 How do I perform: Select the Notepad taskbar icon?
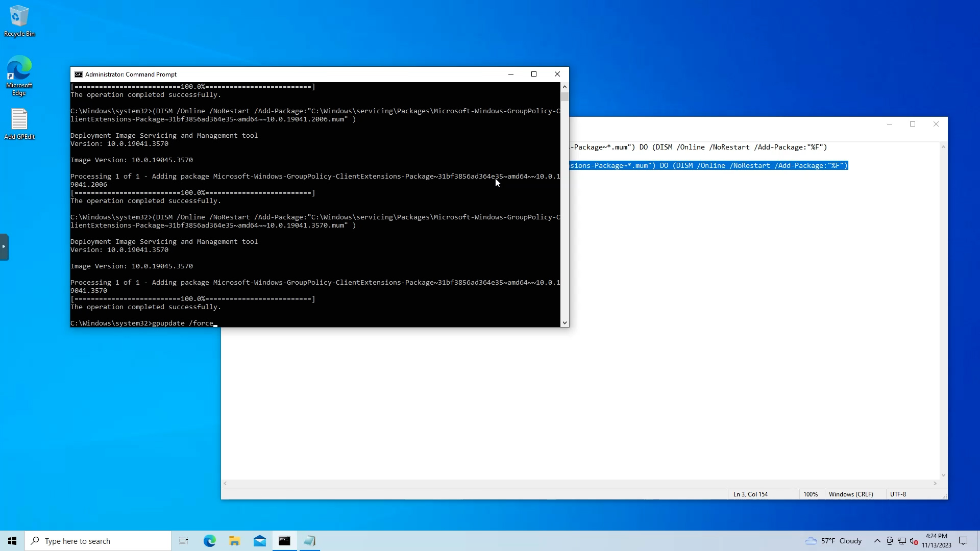[x=309, y=541]
